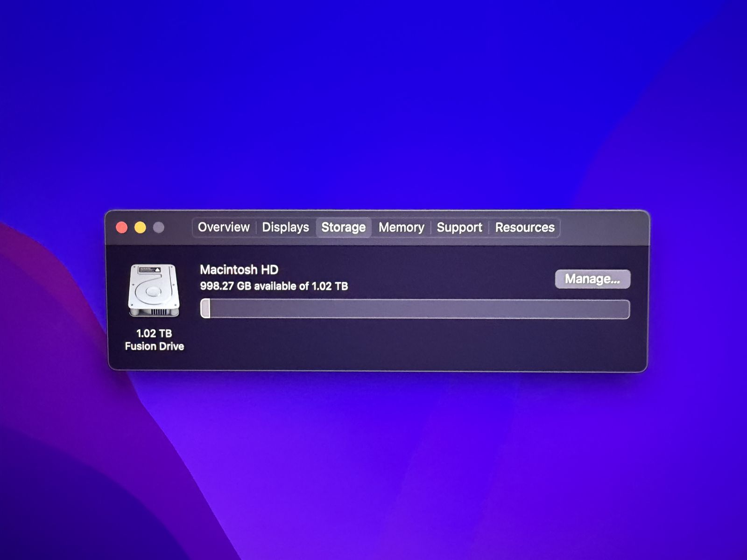Select the Storage tab
The image size is (747, 560).
coord(343,227)
